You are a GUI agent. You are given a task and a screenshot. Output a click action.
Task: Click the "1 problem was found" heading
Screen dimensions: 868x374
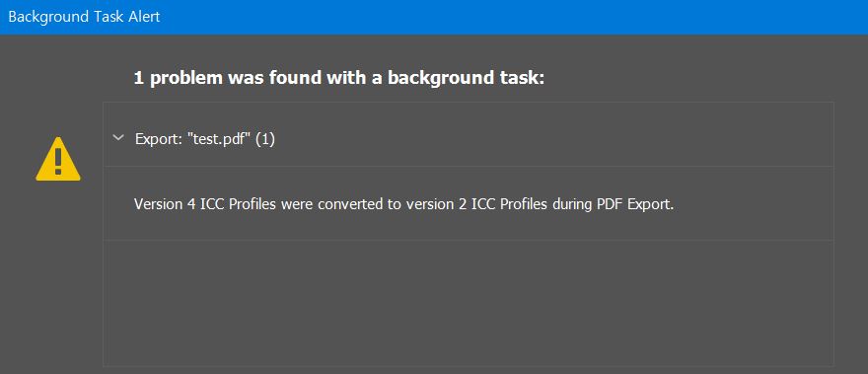[339, 78]
